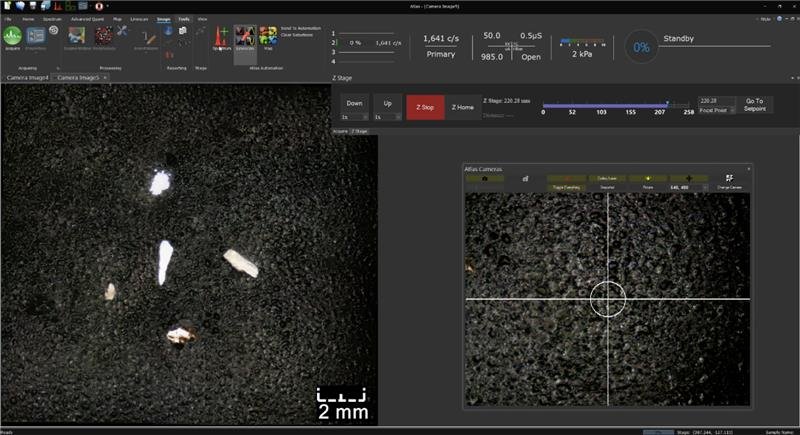
Task: Click the Z Home button
Action: 463,107
